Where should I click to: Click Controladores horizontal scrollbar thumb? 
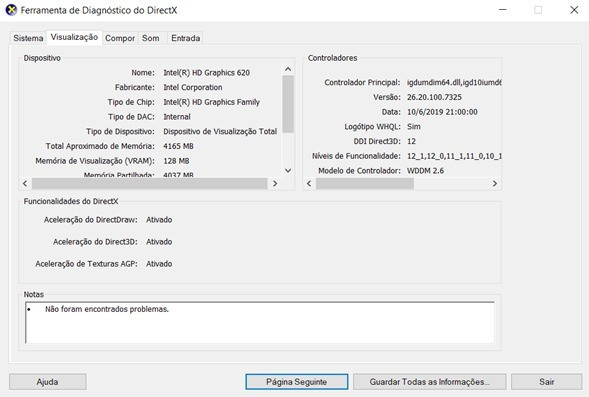pyautogui.click(x=365, y=184)
